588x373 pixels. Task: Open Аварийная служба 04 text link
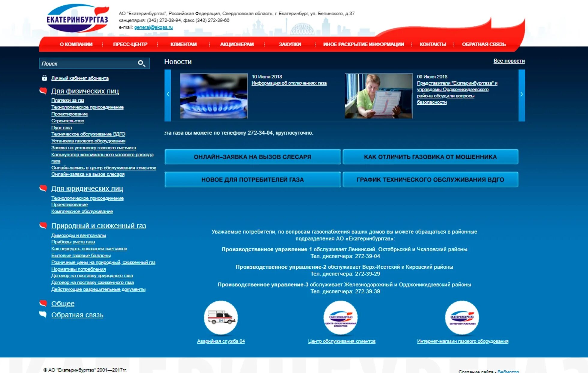(x=221, y=341)
